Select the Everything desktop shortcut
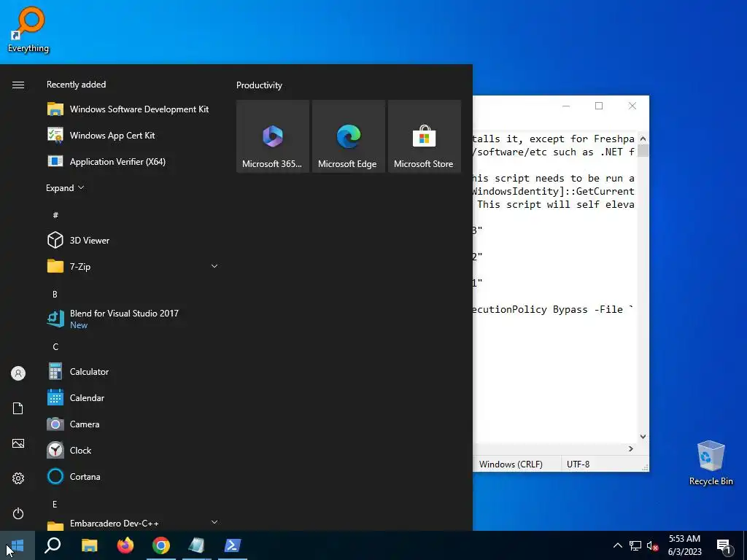The width and height of the screenshot is (747, 560). [x=28, y=29]
